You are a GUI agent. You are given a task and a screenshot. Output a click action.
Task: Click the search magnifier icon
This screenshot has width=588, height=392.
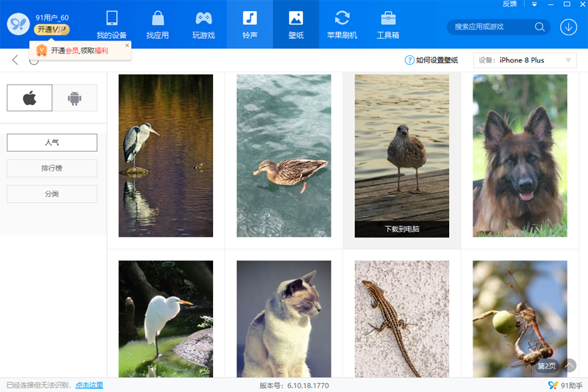tap(539, 27)
